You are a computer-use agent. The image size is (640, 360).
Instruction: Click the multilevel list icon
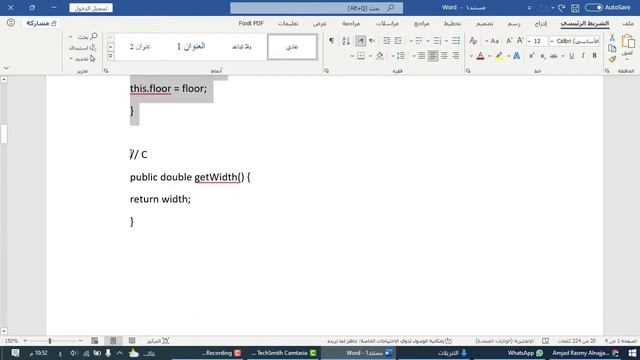tap(418, 41)
